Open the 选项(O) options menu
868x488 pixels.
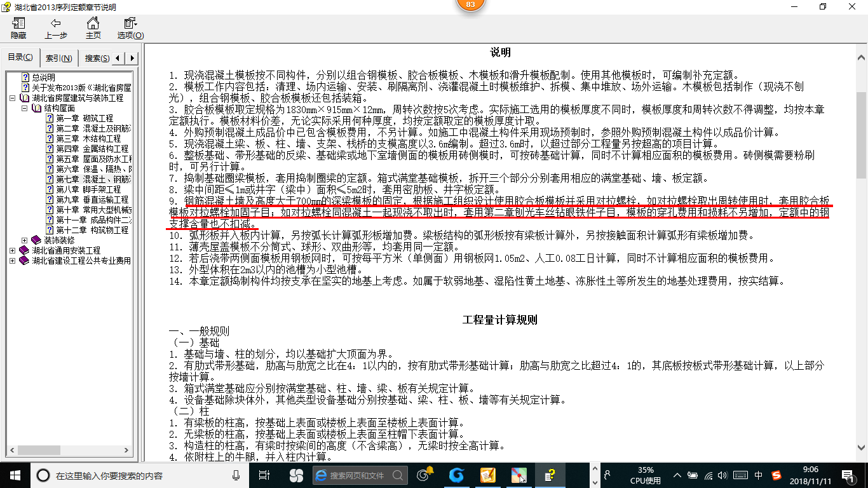[x=130, y=28]
